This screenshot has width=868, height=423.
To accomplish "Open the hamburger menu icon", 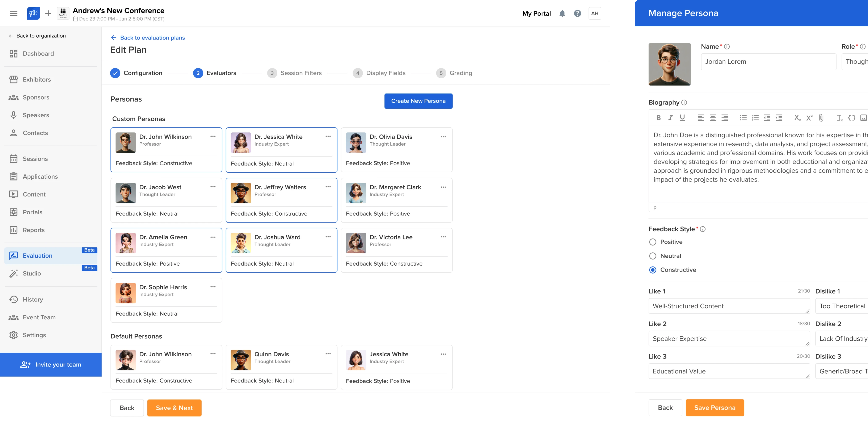I will 13,13.
